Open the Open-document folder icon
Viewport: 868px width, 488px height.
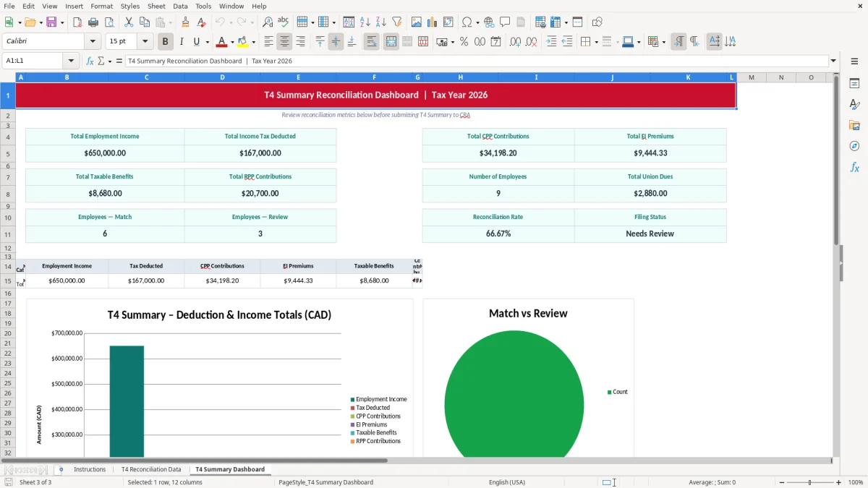click(29, 22)
